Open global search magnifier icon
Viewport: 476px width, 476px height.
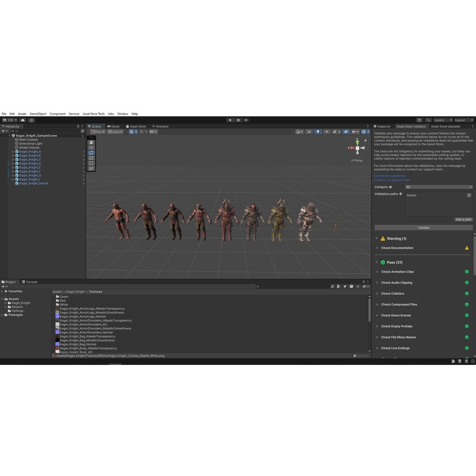[428, 120]
